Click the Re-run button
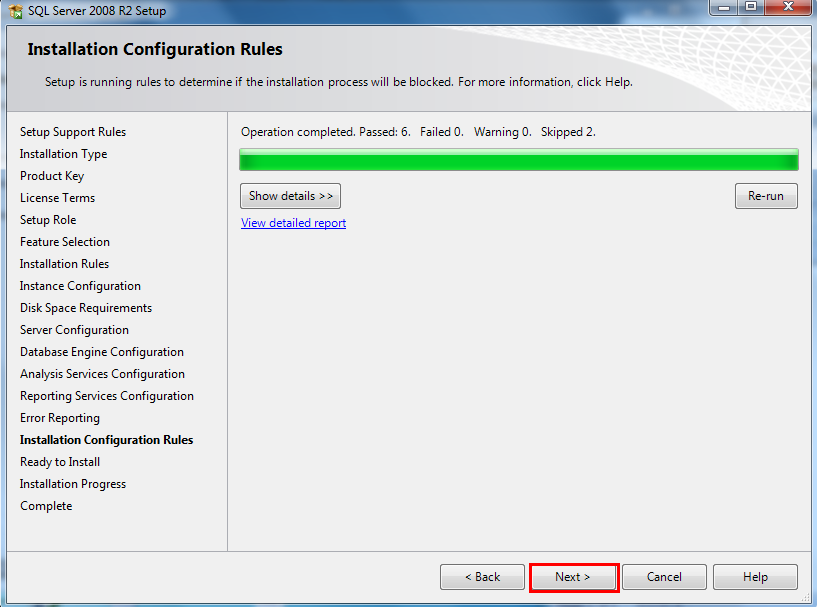This screenshot has height=607, width=817. click(x=766, y=196)
